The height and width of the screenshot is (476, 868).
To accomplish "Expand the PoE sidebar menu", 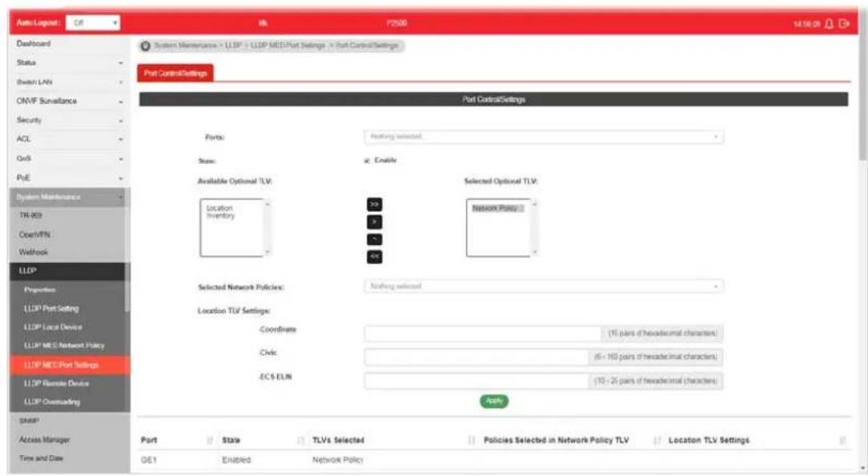I will click(x=69, y=178).
